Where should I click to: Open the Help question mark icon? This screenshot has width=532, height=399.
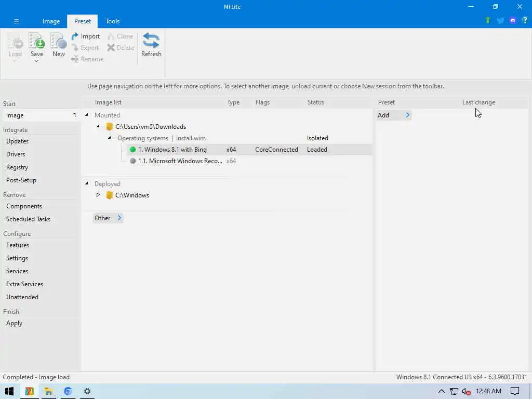coord(525,21)
